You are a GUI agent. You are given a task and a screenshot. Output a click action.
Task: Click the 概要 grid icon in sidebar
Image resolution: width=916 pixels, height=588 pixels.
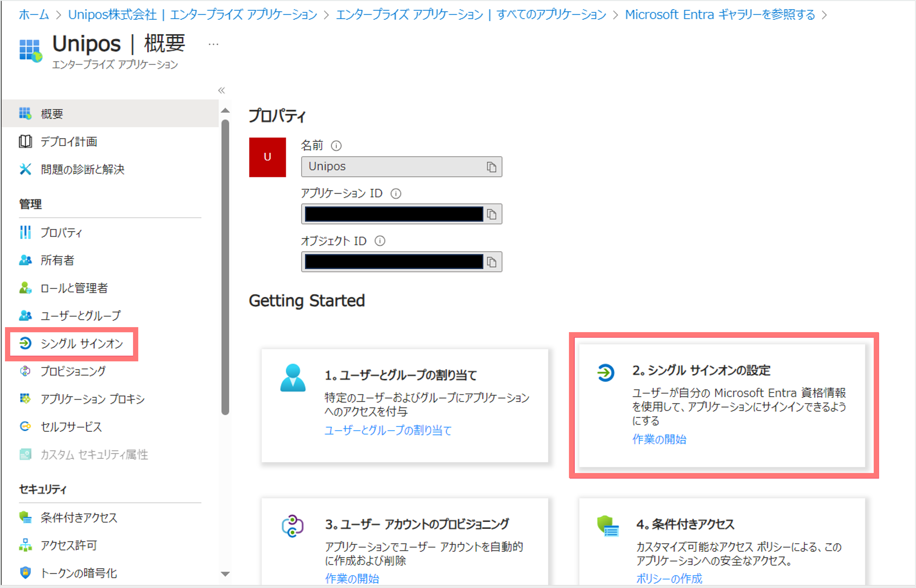(x=25, y=113)
